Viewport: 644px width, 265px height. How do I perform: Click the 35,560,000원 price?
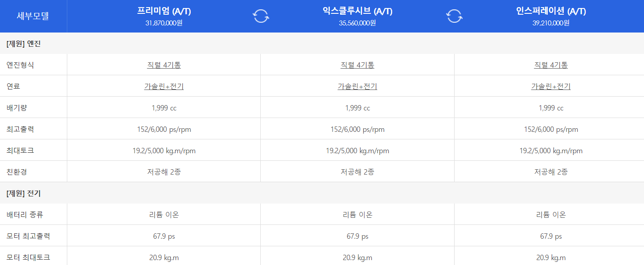click(x=357, y=23)
